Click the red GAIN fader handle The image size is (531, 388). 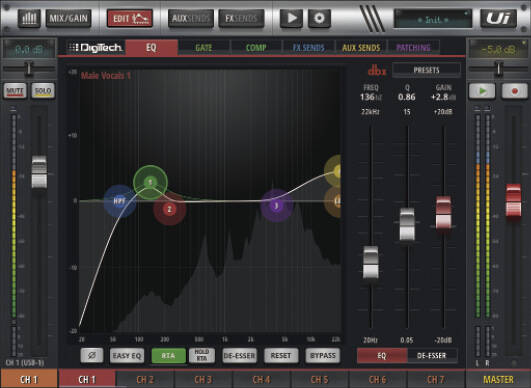coord(443,213)
